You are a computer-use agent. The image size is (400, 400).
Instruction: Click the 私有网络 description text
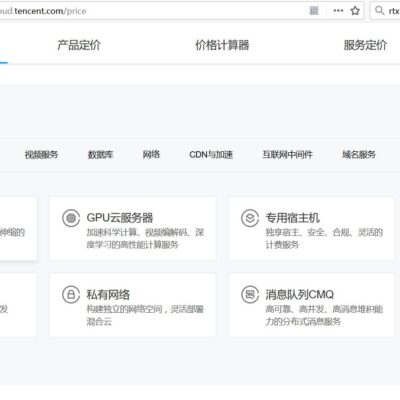coord(145,315)
